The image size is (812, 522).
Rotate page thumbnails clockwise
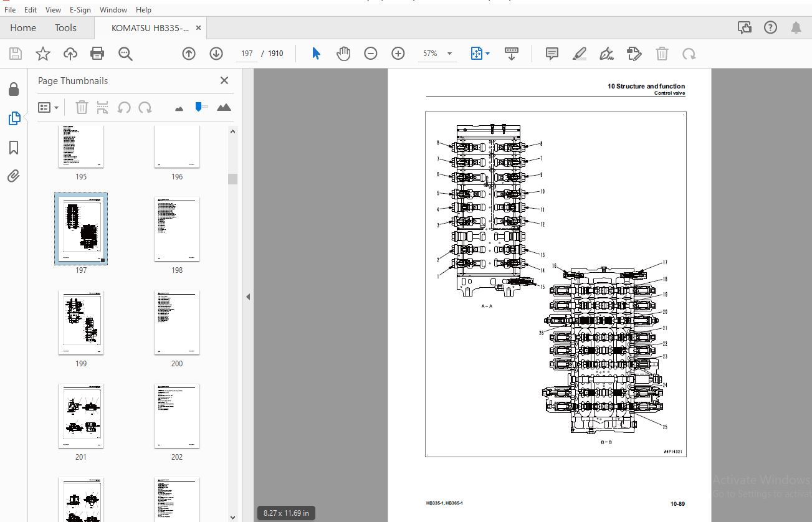(x=145, y=107)
